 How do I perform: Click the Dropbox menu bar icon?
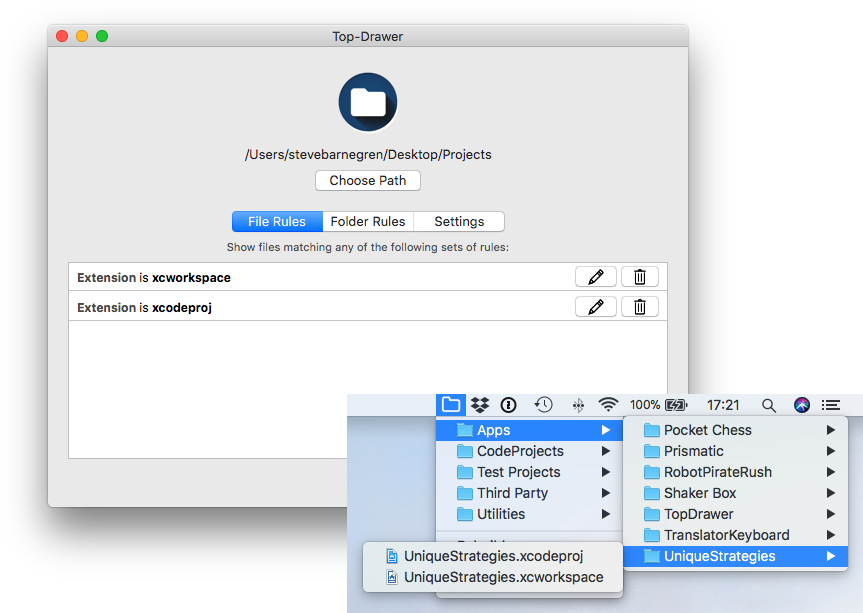[x=479, y=404]
